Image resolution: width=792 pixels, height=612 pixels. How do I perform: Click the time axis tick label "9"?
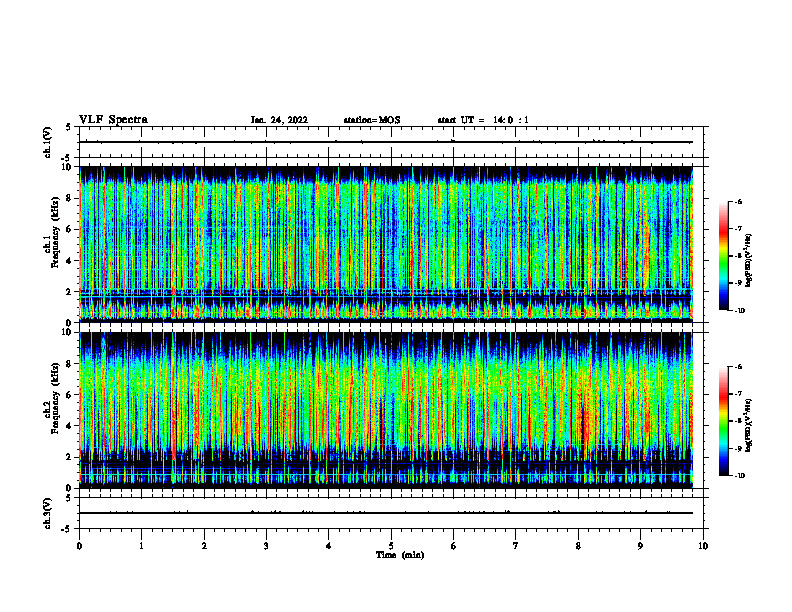coord(640,546)
